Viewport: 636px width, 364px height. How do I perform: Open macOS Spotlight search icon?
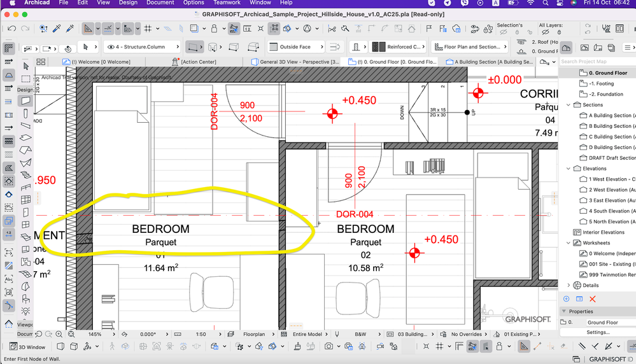pyautogui.click(x=546, y=3)
